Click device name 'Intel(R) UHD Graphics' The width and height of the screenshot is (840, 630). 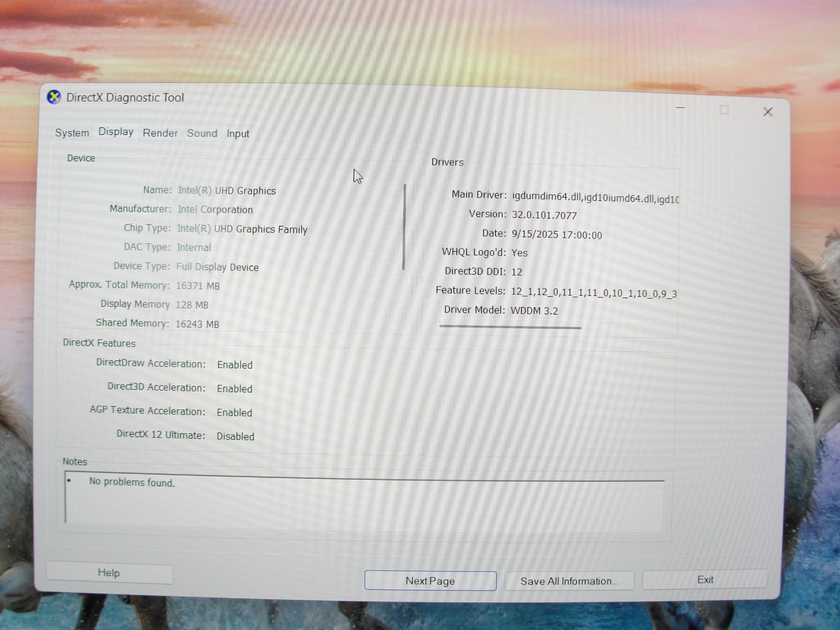coord(227,191)
